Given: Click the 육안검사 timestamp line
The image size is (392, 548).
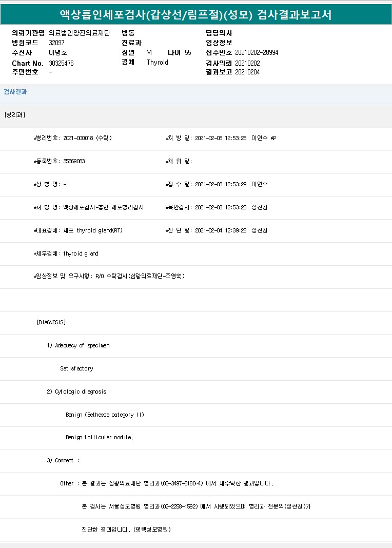Looking at the screenshot, I should pyautogui.click(x=217, y=207).
